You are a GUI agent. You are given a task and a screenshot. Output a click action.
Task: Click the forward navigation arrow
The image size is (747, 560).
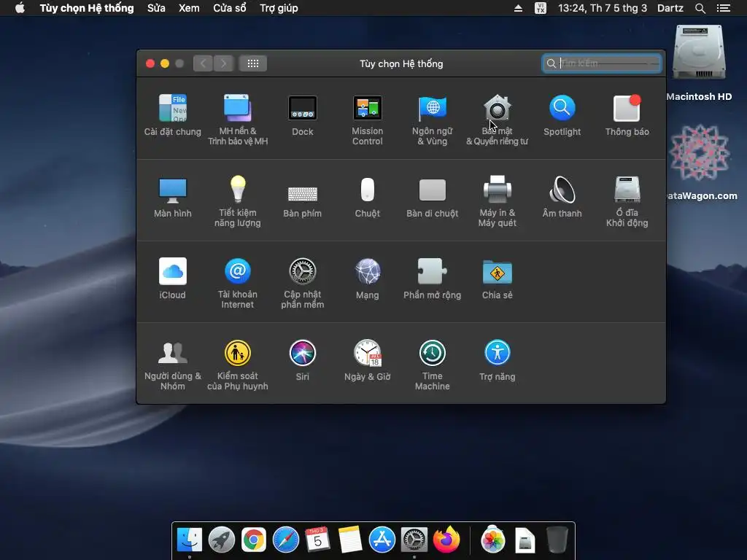(x=223, y=63)
